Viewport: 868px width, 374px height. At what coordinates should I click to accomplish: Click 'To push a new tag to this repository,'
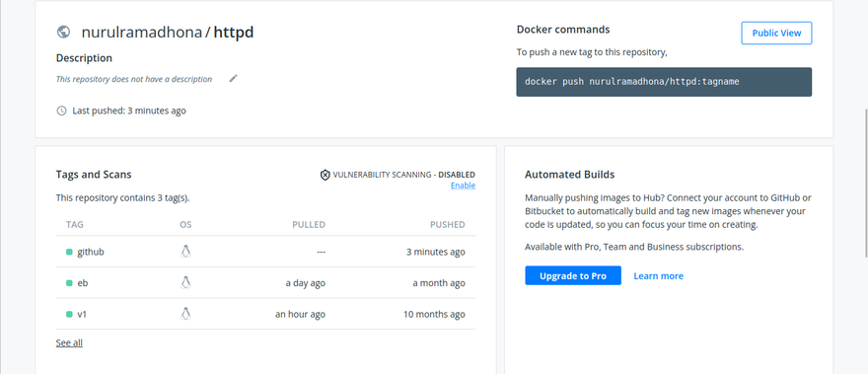592,52
